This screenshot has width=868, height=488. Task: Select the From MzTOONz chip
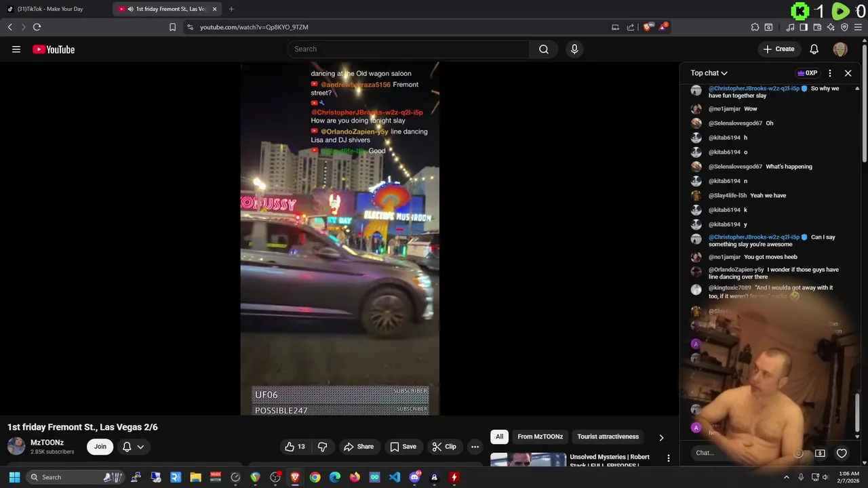[540, 436]
